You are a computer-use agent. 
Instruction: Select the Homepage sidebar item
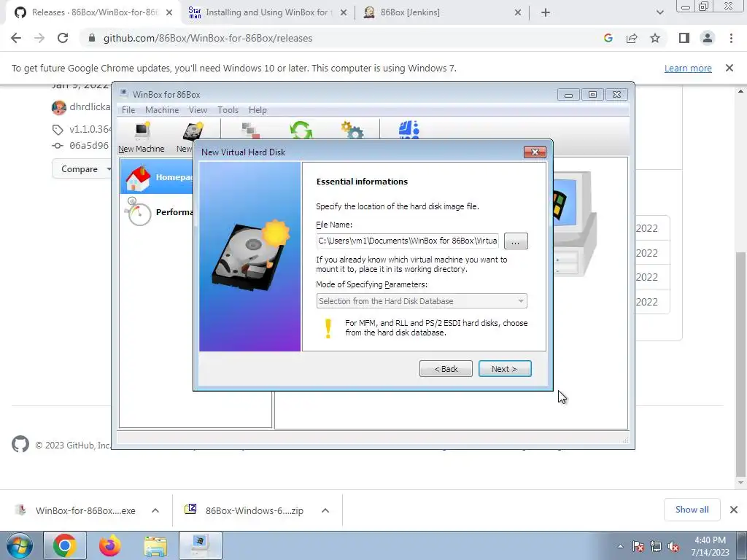click(x=158, y=177)
